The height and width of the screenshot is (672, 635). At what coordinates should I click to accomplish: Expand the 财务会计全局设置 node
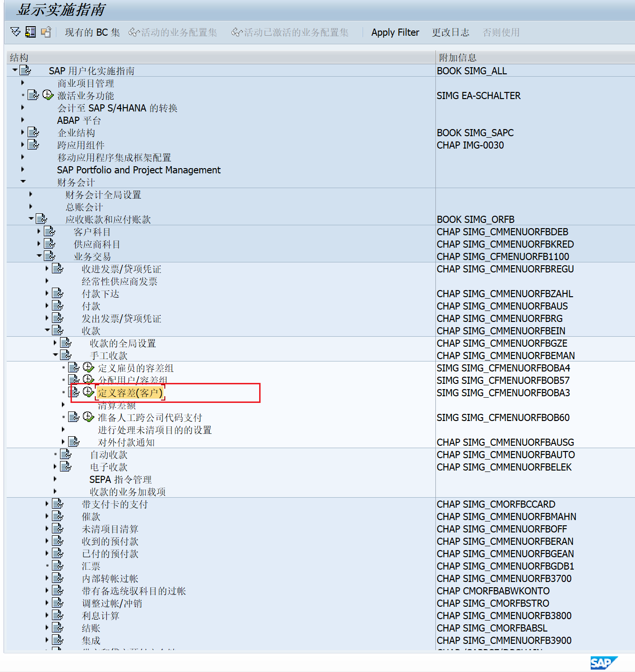point(30,194)
